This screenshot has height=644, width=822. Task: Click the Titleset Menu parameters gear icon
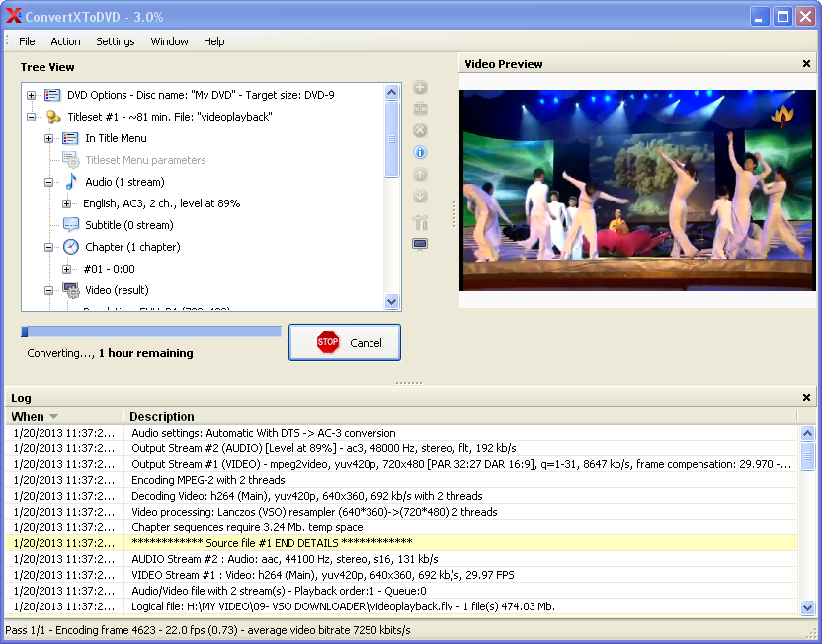[x=71, y=160]
